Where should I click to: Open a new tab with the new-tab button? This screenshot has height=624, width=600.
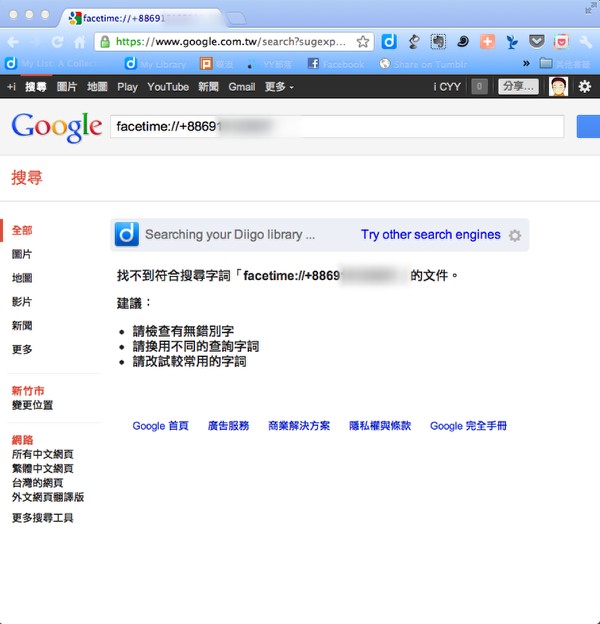236,18
